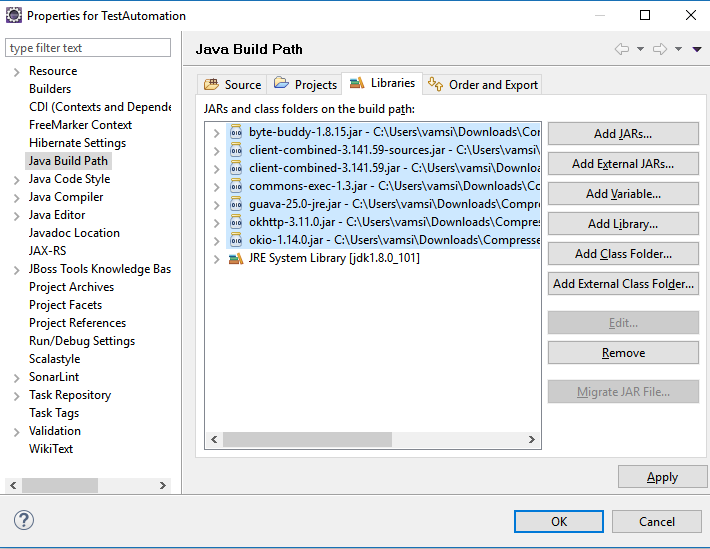Cancel the Properties dialog
Image resolution: width=710 pixels, height=549 pixels.
pos(657,521)
